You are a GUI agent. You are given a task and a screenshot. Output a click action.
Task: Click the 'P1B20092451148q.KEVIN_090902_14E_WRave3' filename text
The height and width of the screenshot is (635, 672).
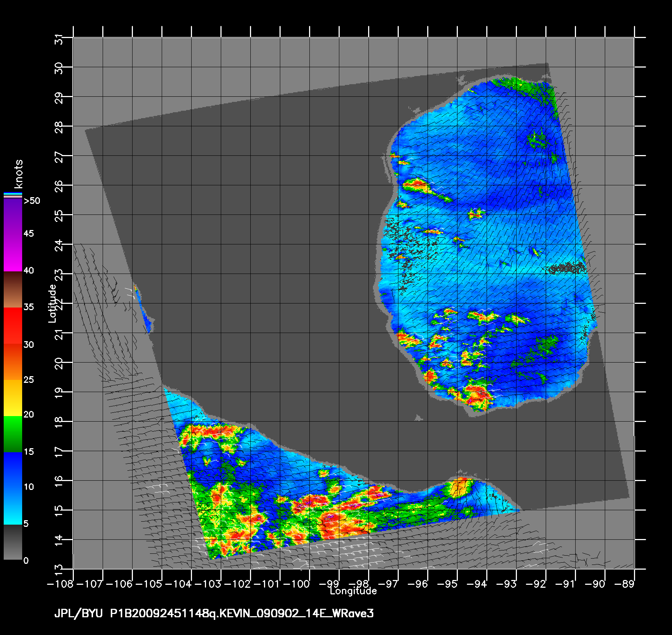click(242, 614)
